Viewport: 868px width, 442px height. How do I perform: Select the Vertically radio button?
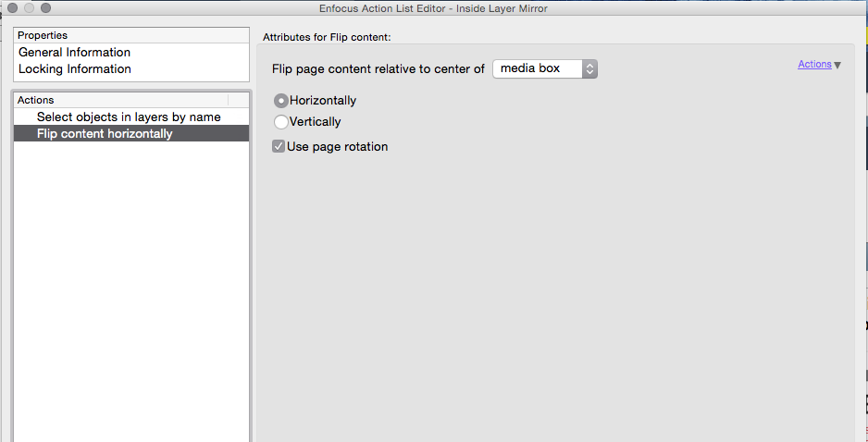281,122
